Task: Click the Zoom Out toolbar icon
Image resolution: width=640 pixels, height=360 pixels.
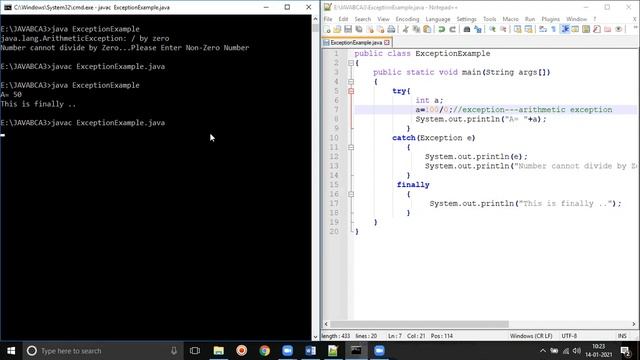Action: tap(503, 29)
